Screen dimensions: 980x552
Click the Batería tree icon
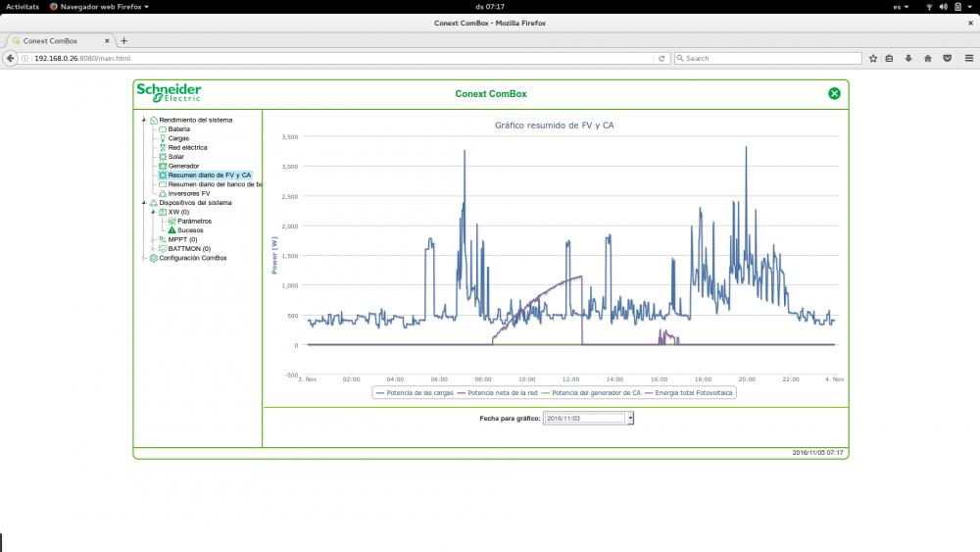click(163, 129)
